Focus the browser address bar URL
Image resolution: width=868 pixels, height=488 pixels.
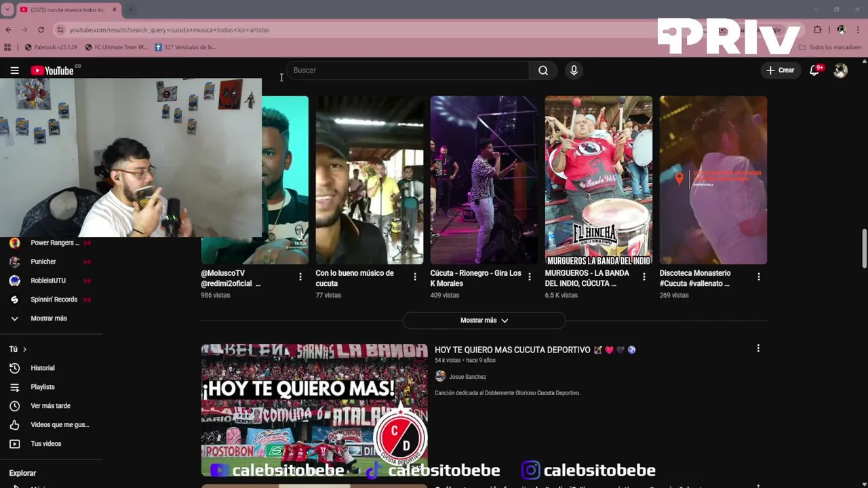[x=169, y=30]
